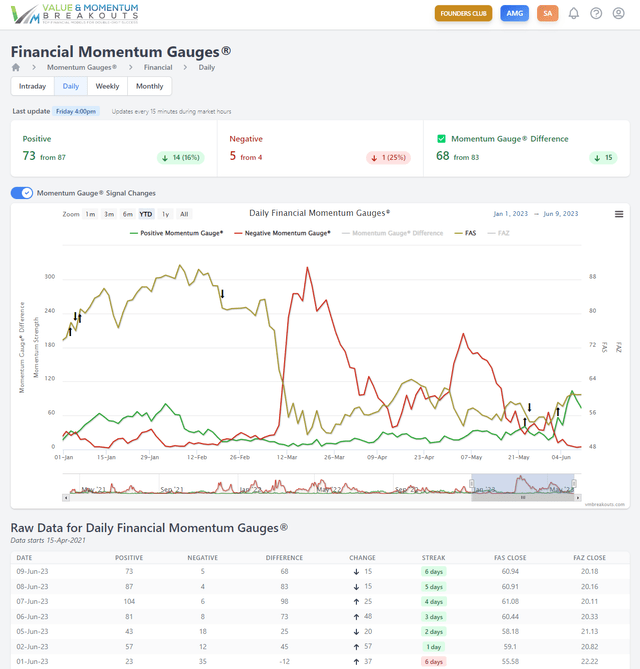Click the red 6 days streak badge
This screenshot has width=640, height=669.
pyautogui.click(x=433, y=662)
